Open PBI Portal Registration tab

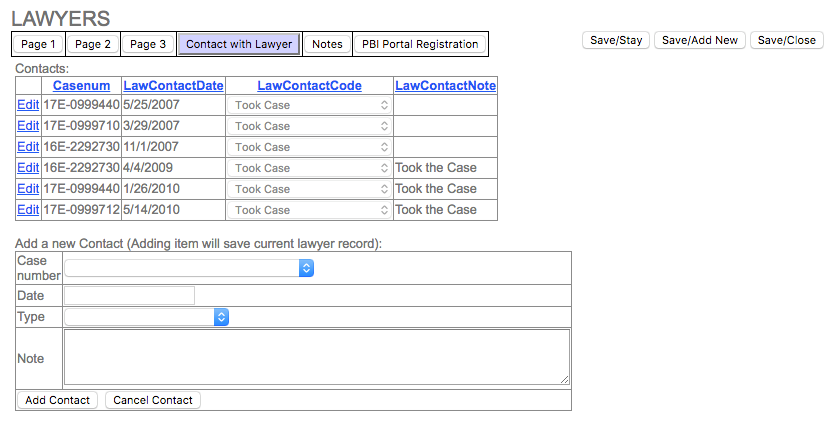420,44
